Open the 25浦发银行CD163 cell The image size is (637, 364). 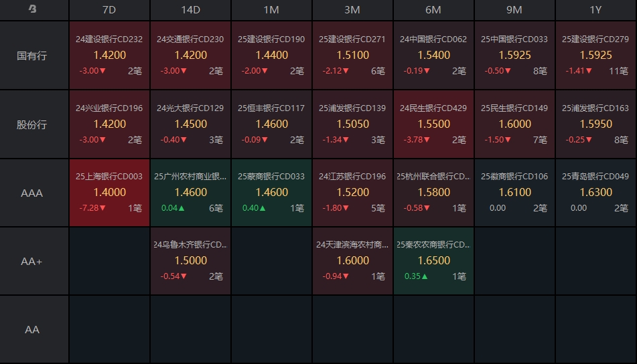point(596,124)
